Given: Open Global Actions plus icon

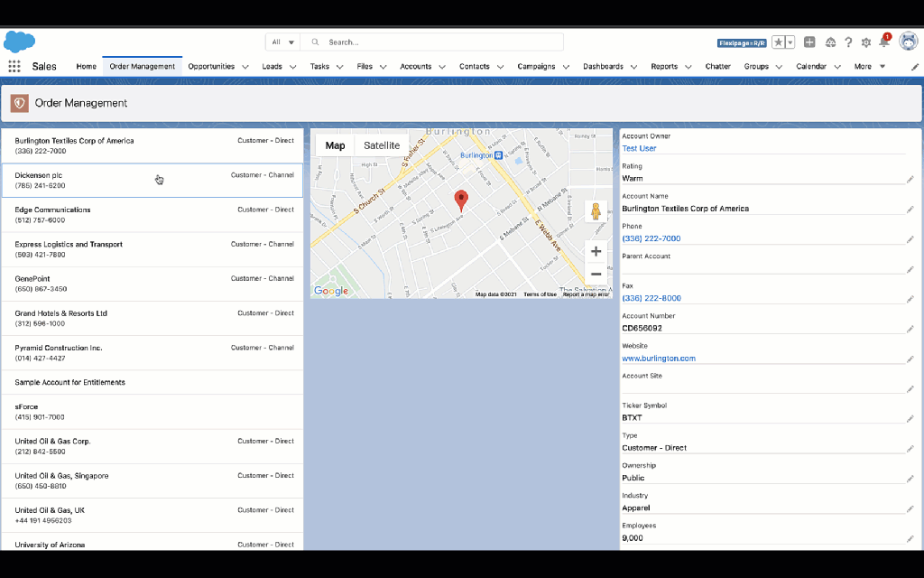Looking at the screenshot, I should [x=809, y=42].
